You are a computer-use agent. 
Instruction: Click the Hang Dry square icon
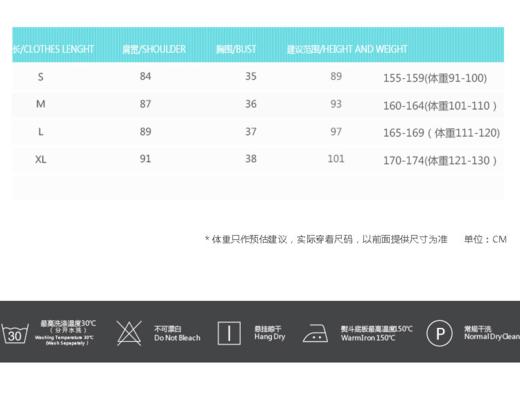[x=229, y=333]
